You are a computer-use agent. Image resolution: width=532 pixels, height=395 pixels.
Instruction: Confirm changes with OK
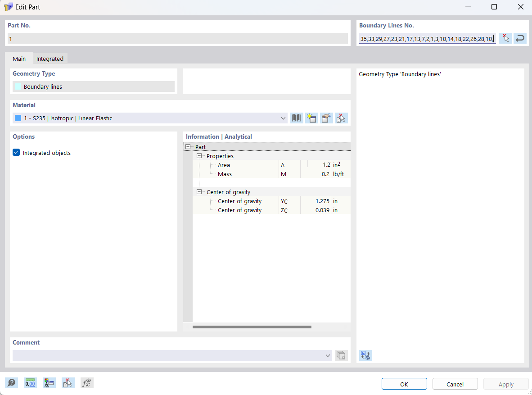pyautogui.click(x=404, y=383)
